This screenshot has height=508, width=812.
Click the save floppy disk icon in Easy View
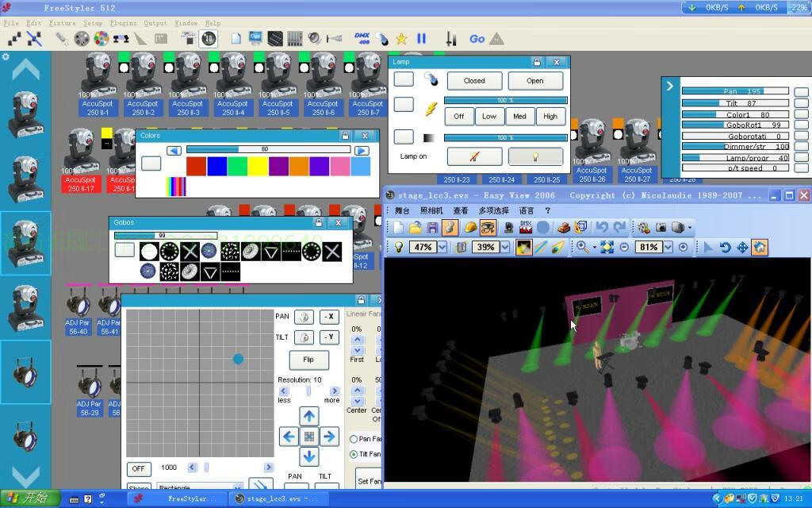click(432, 228)
